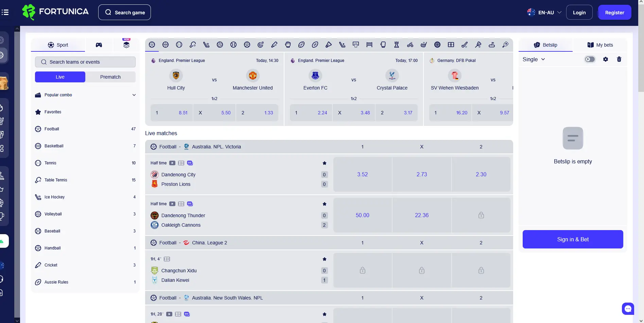Select Football icon in top sports icon bar
644x323 pixels.
pos(152,45)
